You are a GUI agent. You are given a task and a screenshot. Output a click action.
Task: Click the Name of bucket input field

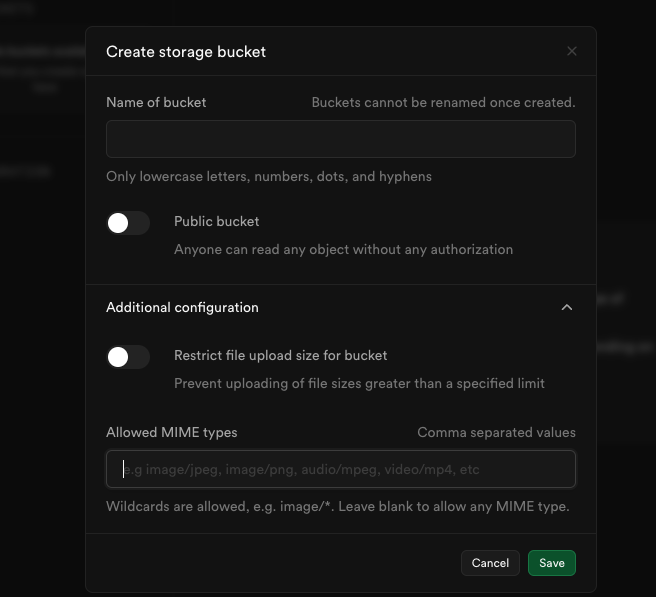tap(340, 139)
